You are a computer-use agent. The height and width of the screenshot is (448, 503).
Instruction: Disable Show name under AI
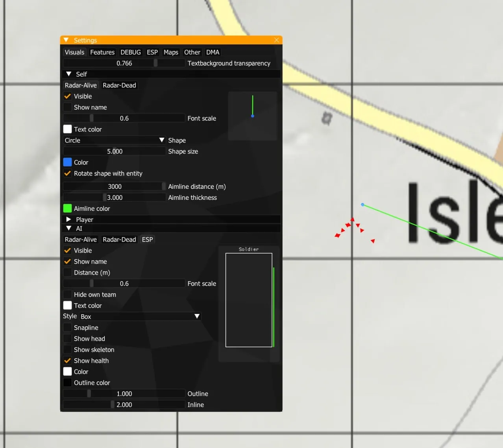[68, 262]
